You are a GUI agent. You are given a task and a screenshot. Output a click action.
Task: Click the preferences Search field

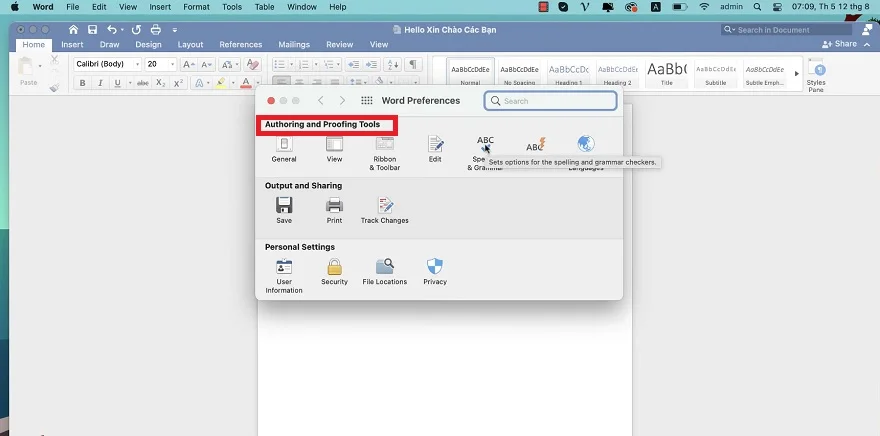(x=551, y=101)
